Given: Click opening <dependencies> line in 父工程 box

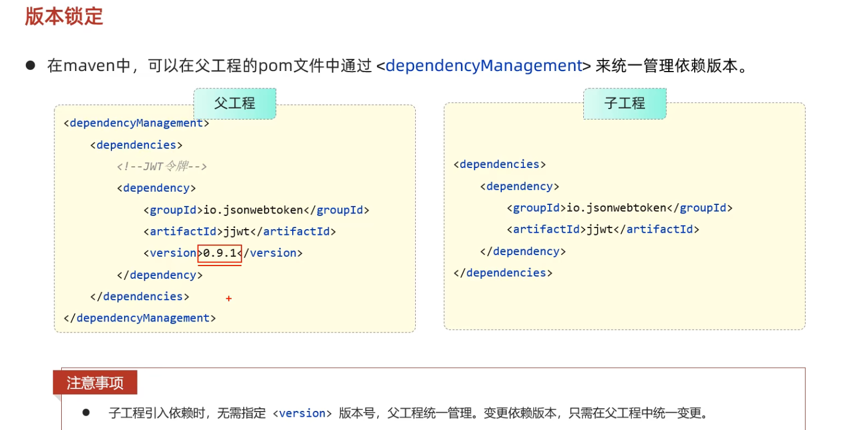Looking at the screenshot, I should [136, 145].
